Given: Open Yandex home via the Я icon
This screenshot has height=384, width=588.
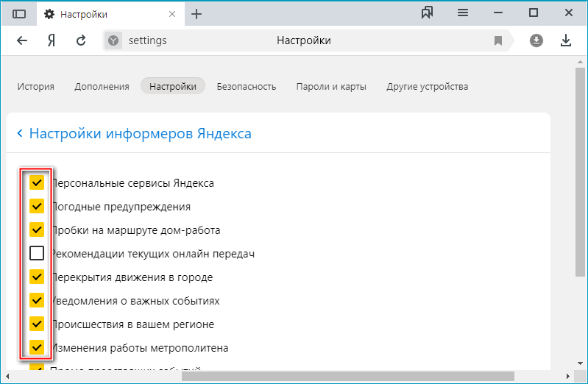Looking at the screenshot, I should (x=52, y=40).
